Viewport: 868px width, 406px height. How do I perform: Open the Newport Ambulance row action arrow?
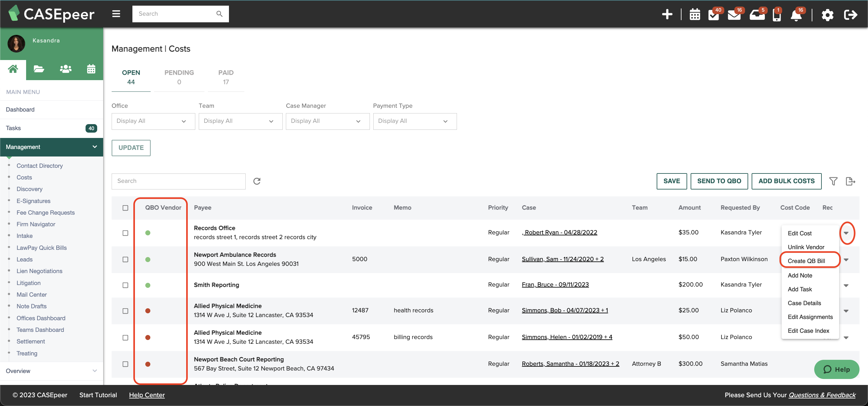pos(846,260)
